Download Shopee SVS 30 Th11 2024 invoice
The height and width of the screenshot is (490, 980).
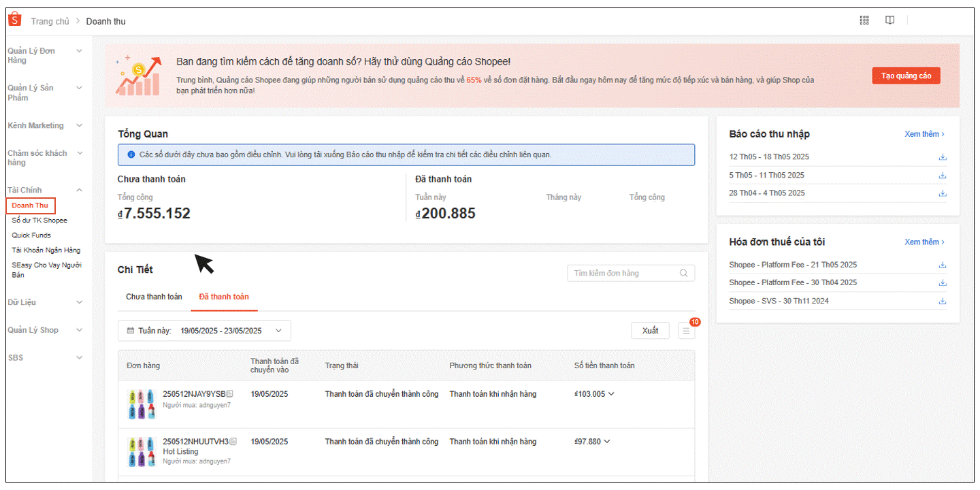pyautogui.click(x=943, y=301)
